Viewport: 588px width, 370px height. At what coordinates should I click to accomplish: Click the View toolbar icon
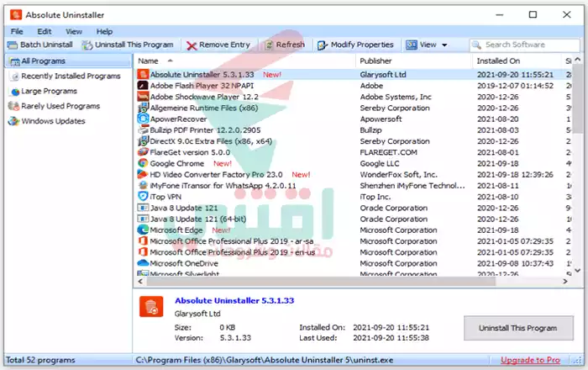[412, 45]
